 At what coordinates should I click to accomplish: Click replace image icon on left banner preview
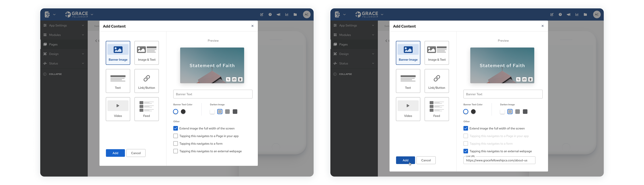[x=234, y=79]
